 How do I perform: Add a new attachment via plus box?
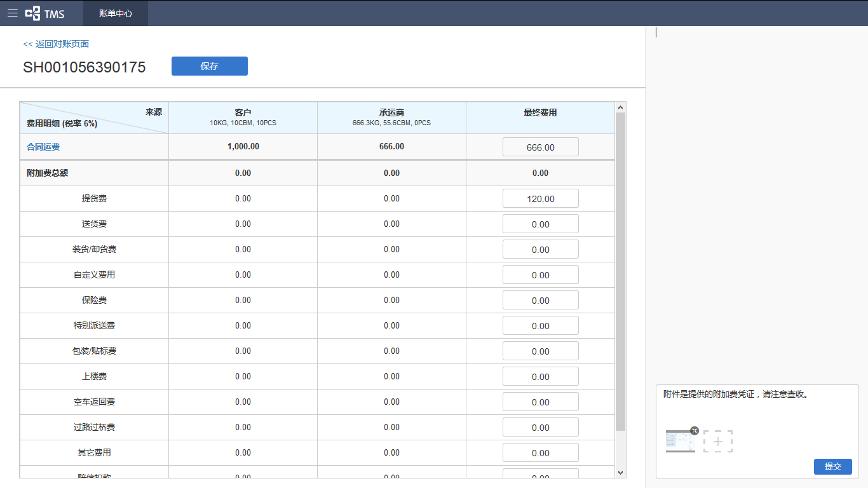[718, 442]
